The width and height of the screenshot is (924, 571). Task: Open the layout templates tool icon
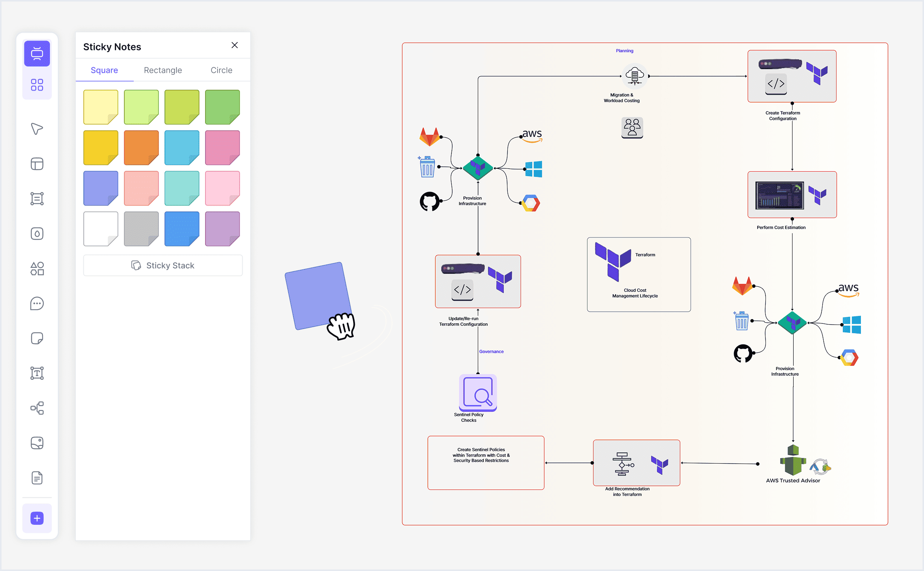[37, 164]
